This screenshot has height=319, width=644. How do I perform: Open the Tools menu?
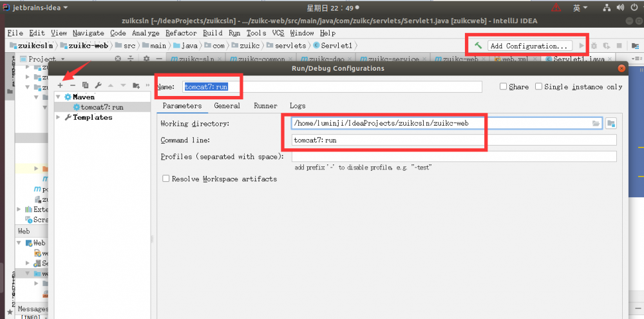(256, 33)
